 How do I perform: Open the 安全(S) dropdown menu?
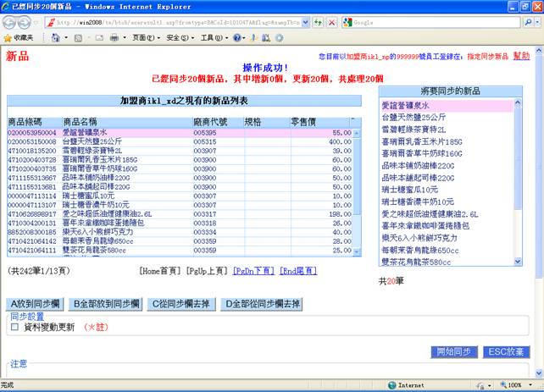(178, 38)
